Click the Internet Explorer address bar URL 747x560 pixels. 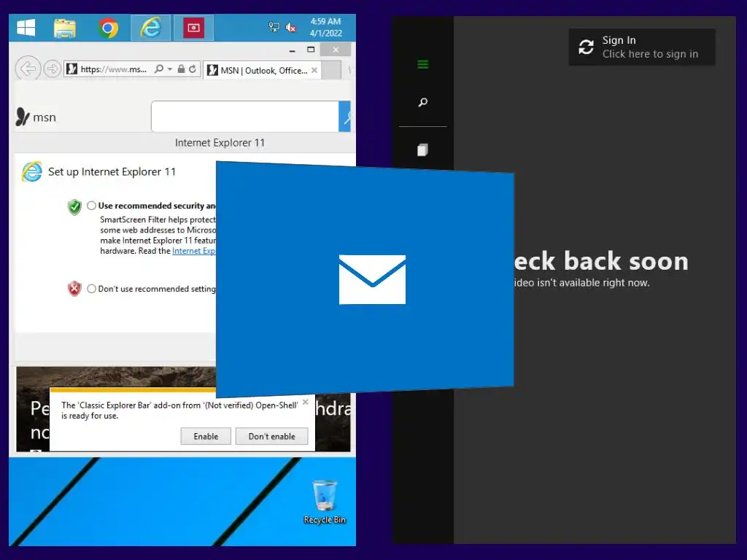click(x=113, y=69)
